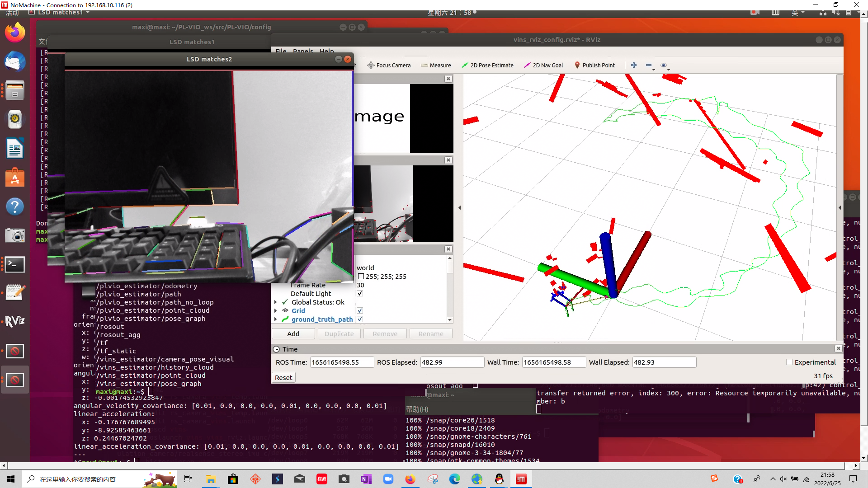This screenshot has height=488, width=868.
Task: Click the ROS Elapsed field
Action: pos(452,362)
